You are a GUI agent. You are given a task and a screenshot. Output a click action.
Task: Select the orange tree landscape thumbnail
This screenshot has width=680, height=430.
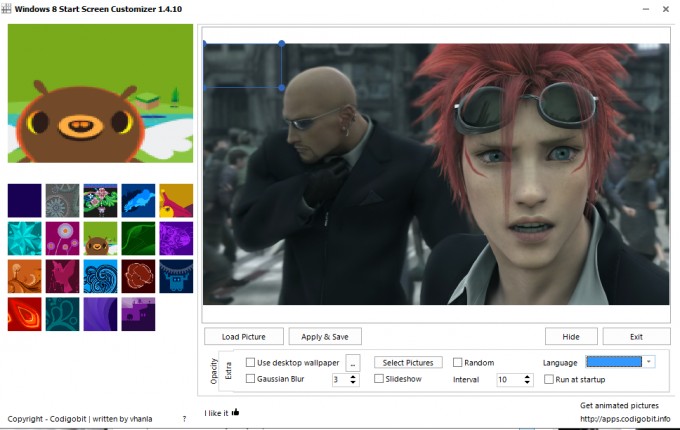tap(24, 276)
